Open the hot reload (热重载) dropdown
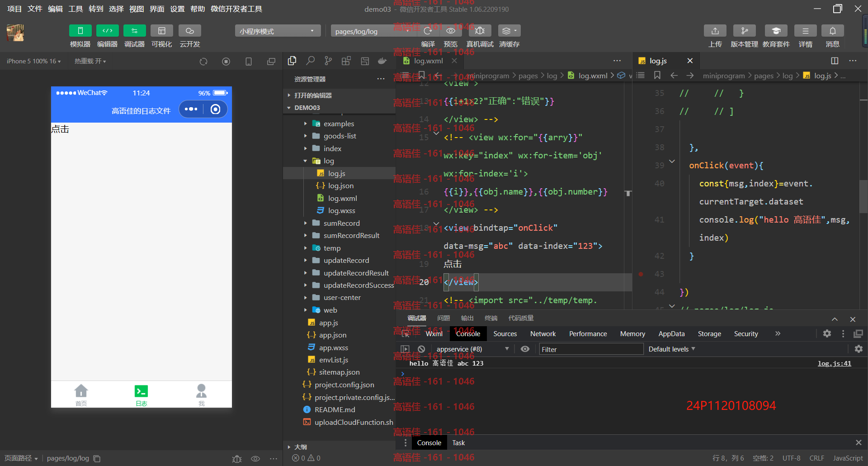 (90, 61)
